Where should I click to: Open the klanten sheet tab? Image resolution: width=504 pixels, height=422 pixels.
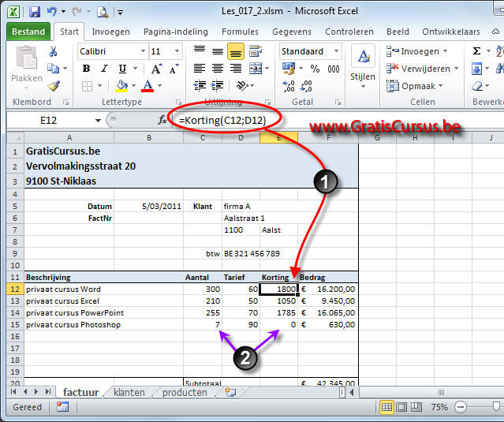pos(129,393)
